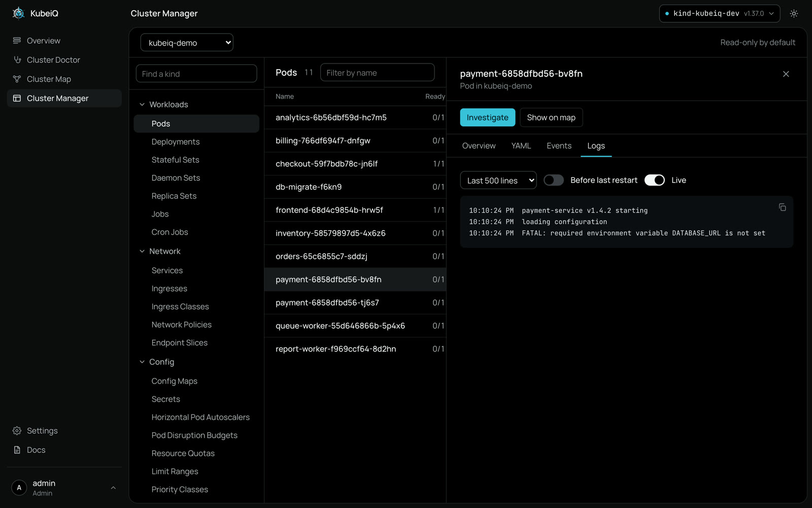Open Cron Jobs kind
The height and width of the screenshot is (508, 812).
pyautogui.click(x=196, y=232)
